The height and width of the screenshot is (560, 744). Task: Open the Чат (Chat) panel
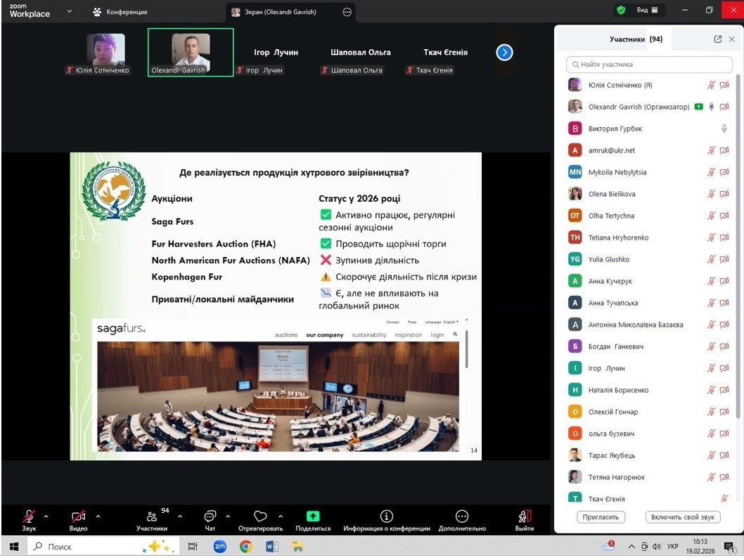(x=210, y=517)
